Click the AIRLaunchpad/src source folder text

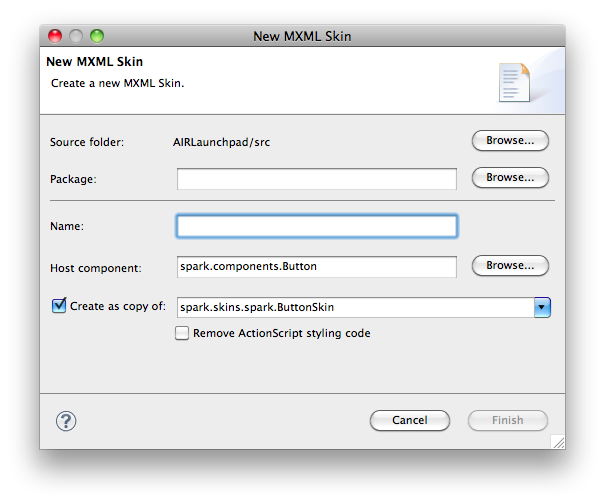(221, 142)
